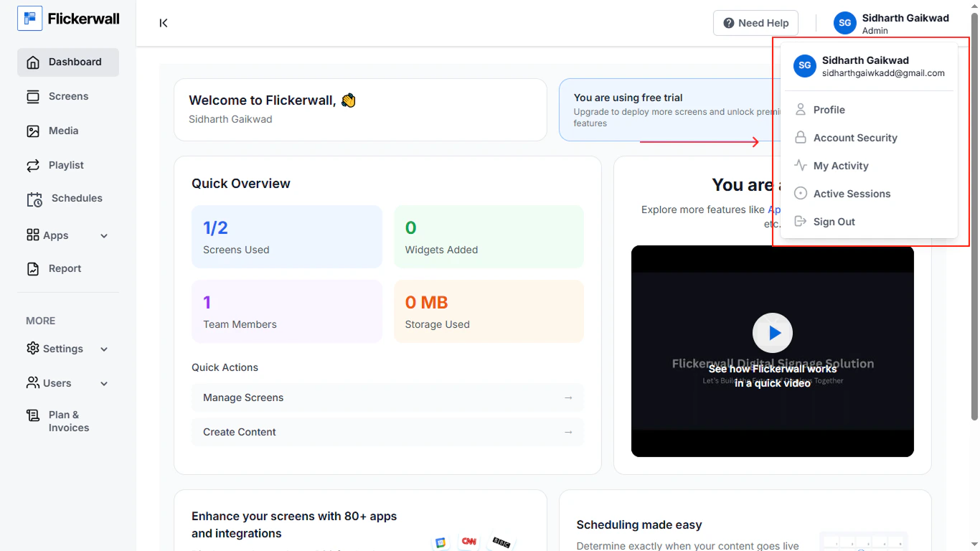This screenshot has width=980, height=551.
Task: Click the 1 Team Members card
Action: coord(287,311)
